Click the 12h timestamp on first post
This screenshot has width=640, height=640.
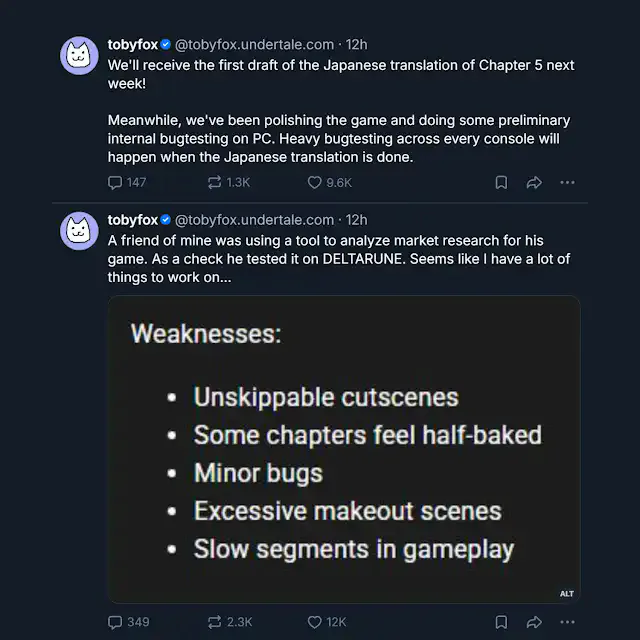click(356, 44)
